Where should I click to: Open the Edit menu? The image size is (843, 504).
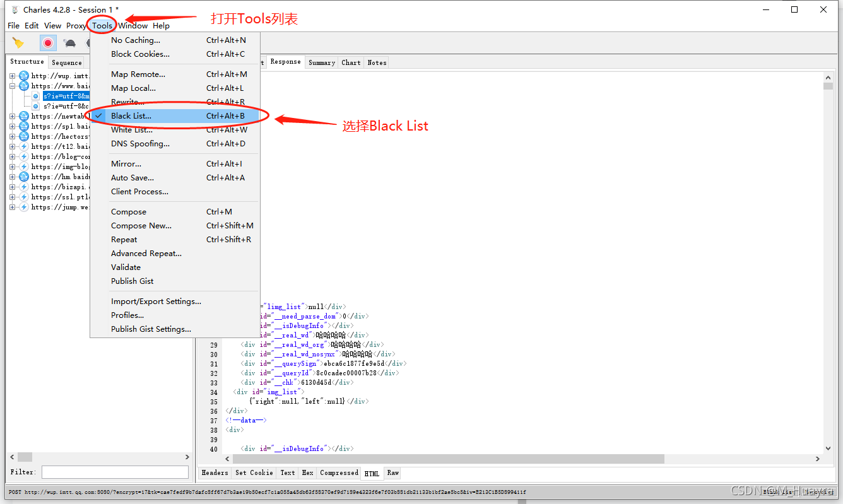point(32,26)
